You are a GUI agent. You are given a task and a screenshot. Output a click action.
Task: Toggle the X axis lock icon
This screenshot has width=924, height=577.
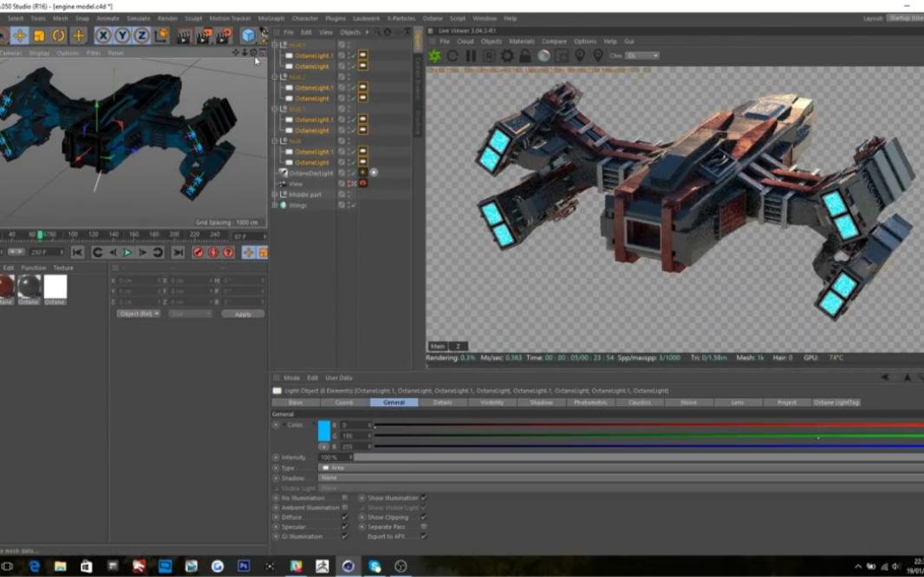click(x=103, y=36)
